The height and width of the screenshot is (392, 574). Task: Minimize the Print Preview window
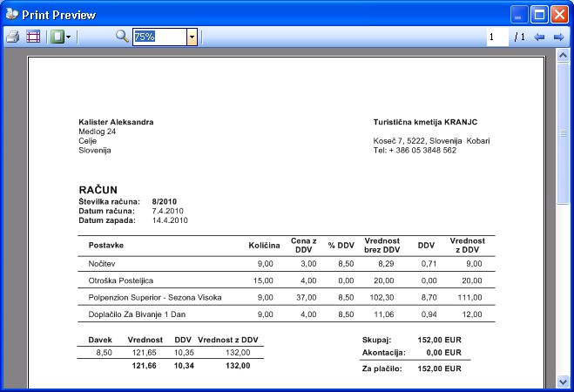tap(518, 15)
